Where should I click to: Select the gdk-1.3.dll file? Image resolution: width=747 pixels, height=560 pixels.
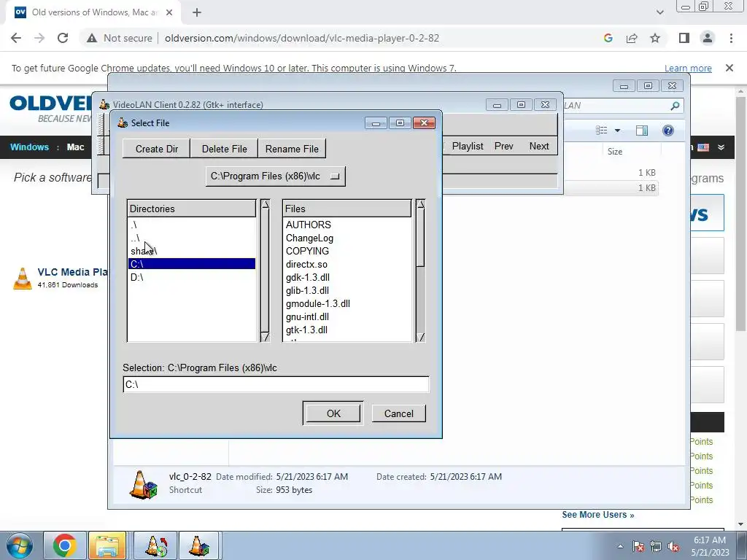point(347,277)
